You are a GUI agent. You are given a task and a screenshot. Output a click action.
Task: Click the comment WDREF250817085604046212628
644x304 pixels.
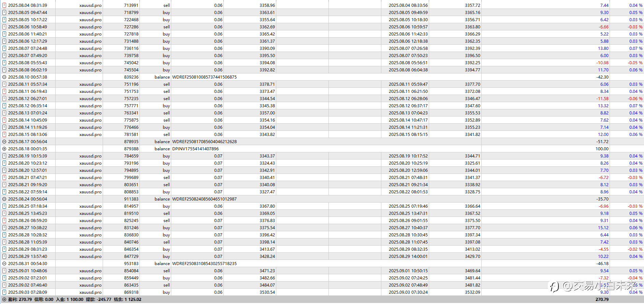pyautogui.click(x=204, y=141)
